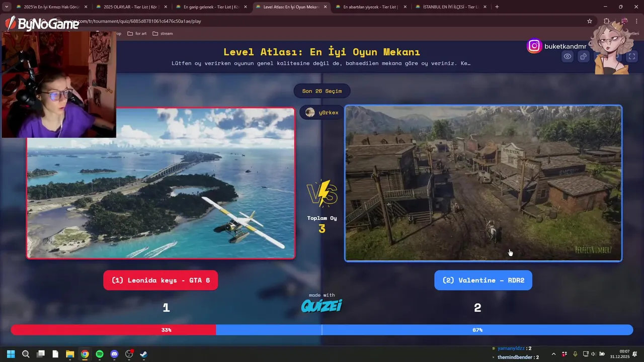
Task: Open the volume speaker tray icon
Action: coord(593,354)
